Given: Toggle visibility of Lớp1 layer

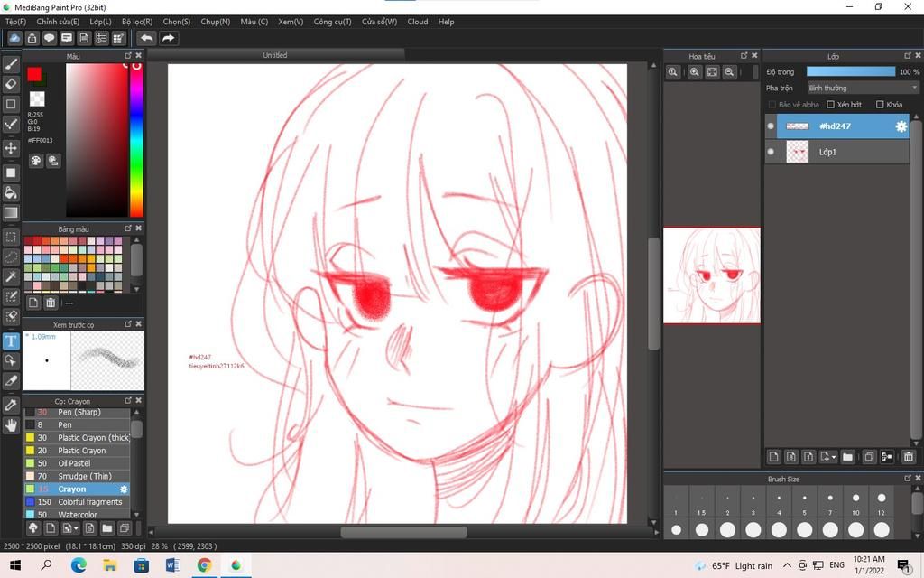Looking at the screenshot, I should click(771, 152).
